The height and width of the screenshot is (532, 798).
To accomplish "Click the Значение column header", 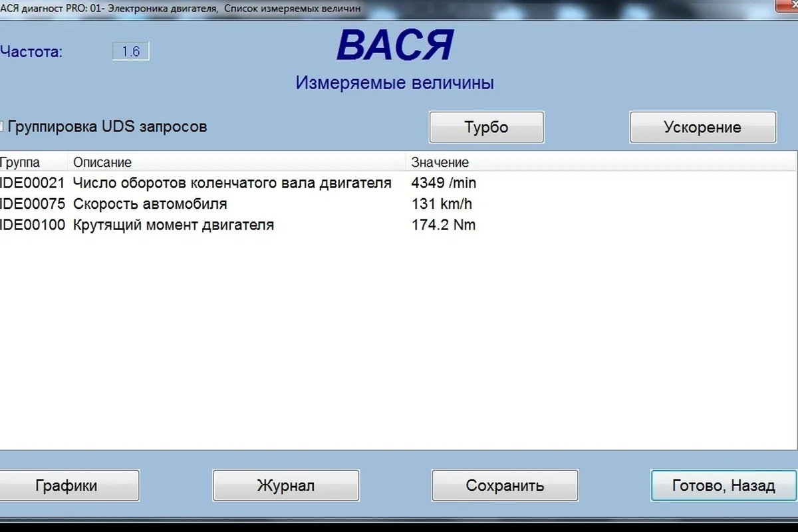I will (x=600, y=162).
